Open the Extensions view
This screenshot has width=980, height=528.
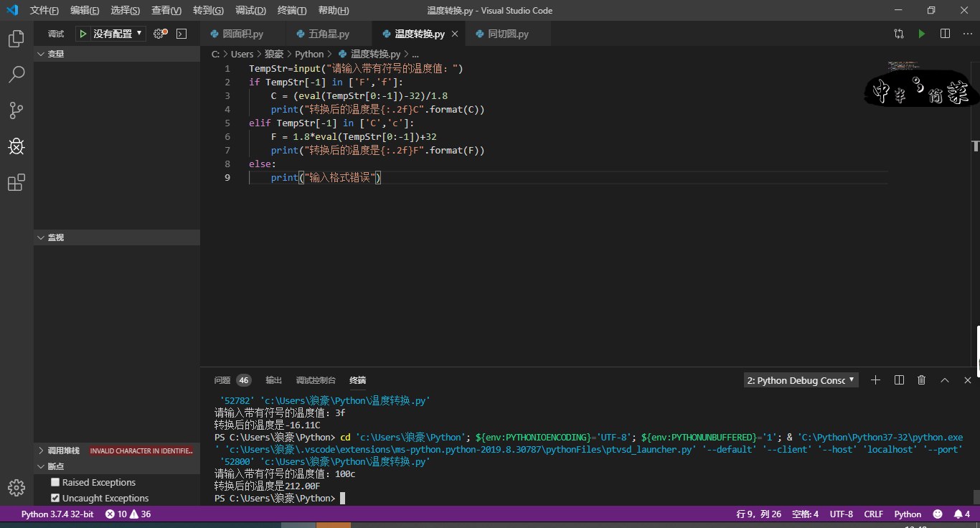[x=16, y=182]
